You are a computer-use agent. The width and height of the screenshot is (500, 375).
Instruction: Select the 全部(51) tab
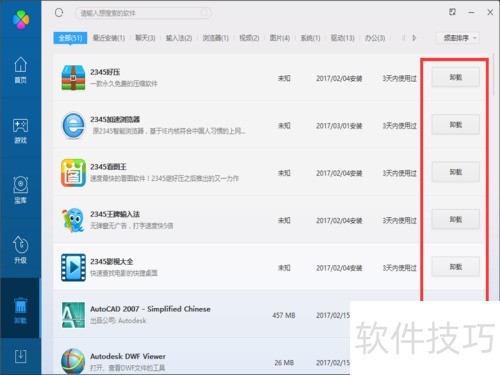70,38
